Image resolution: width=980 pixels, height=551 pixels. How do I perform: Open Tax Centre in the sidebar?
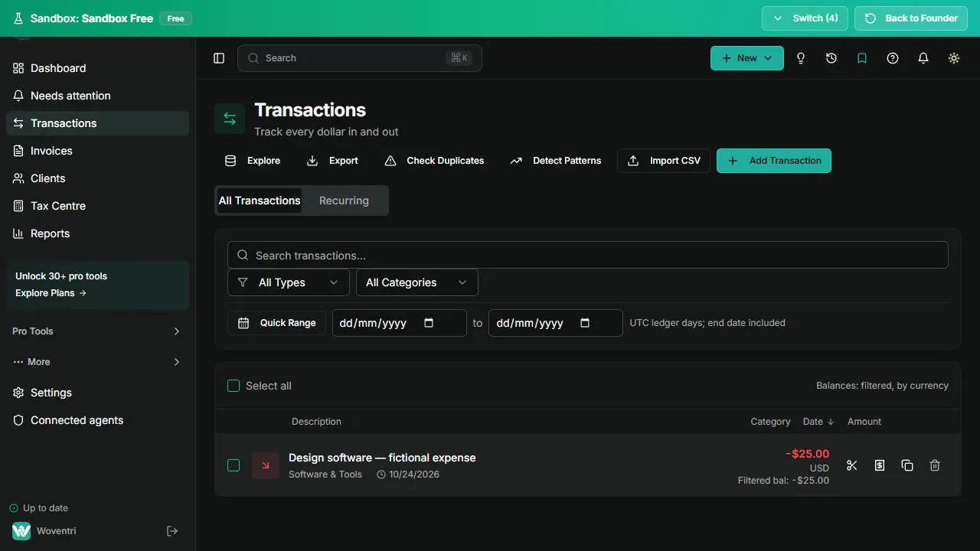97,206
